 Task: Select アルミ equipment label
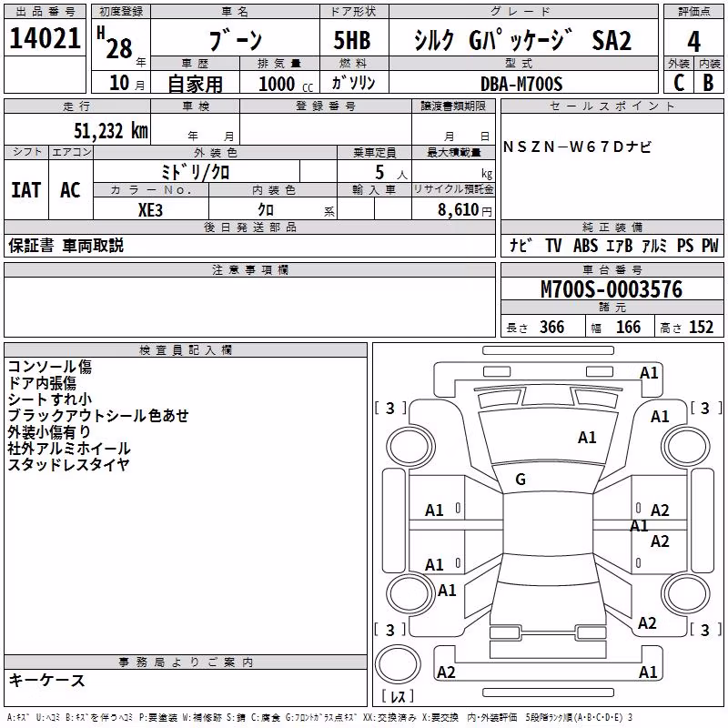[x=654, y=245]
